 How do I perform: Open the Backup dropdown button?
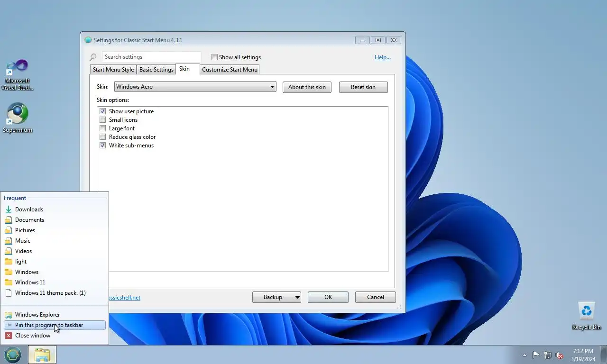276,297
